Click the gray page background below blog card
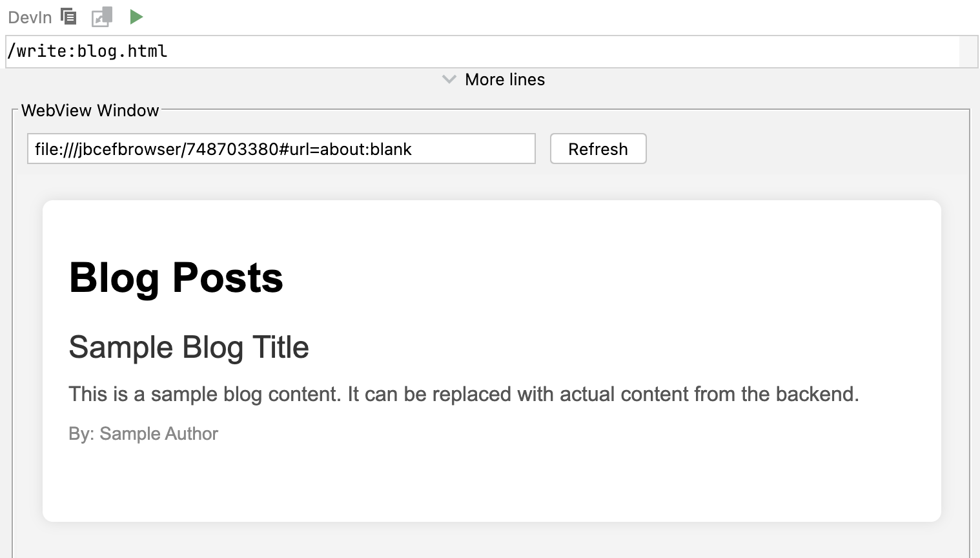This screenshot has width=980, height=558. (491, 541)
